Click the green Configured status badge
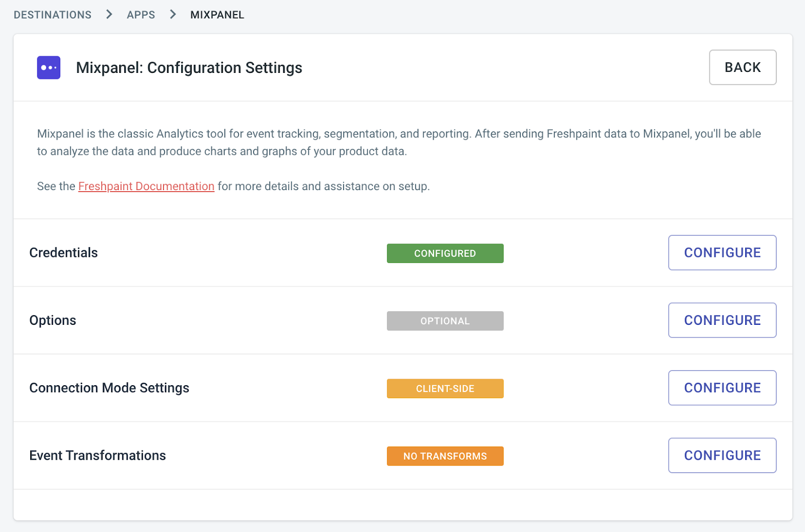The image size is (805, 532). [445, 253]
